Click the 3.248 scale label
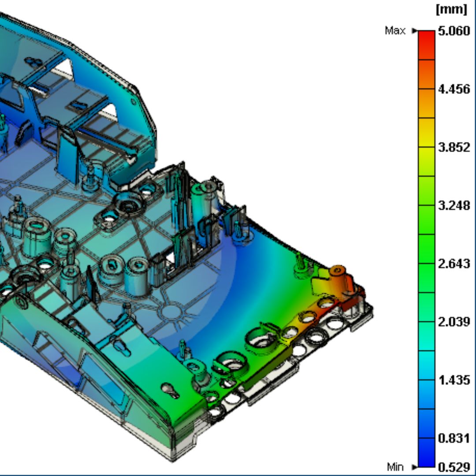The height and width of the screenshot is (476, 476). point(454,205)
